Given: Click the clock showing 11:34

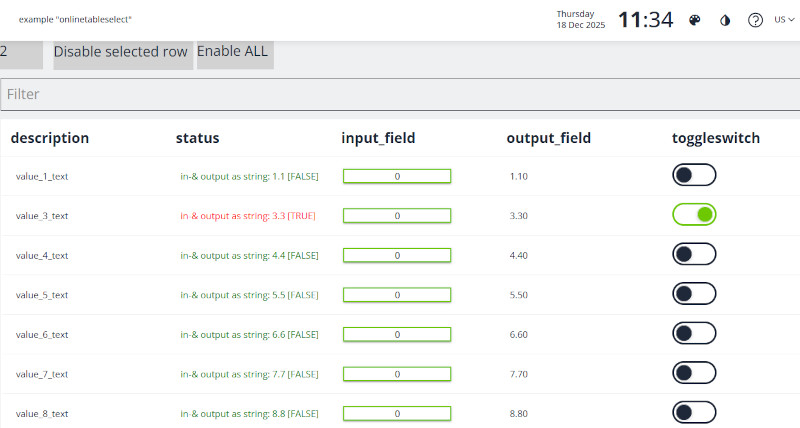Looking at the screenshot, I should click(x=645, y=20).
